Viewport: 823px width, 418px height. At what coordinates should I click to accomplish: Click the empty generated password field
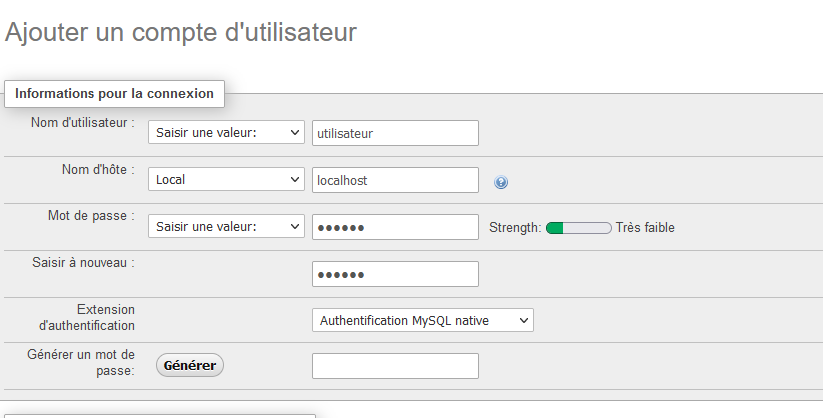click(x=395, y=366)
